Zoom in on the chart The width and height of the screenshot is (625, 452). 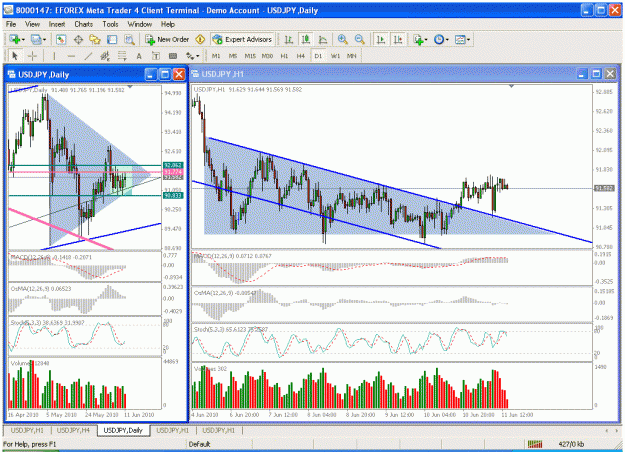[342, 39]
